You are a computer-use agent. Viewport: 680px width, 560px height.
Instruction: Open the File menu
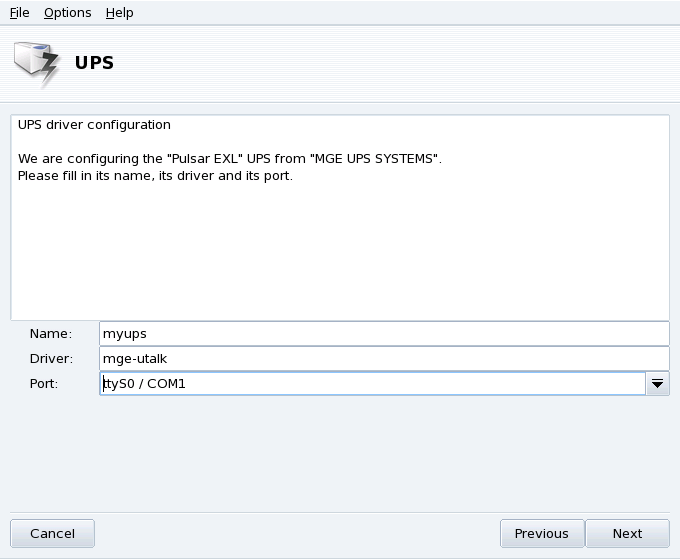[19, 13]
